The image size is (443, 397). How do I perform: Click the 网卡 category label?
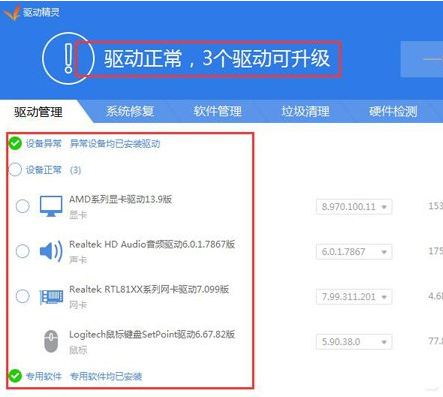pyautogui.click(x=78, y=305)
